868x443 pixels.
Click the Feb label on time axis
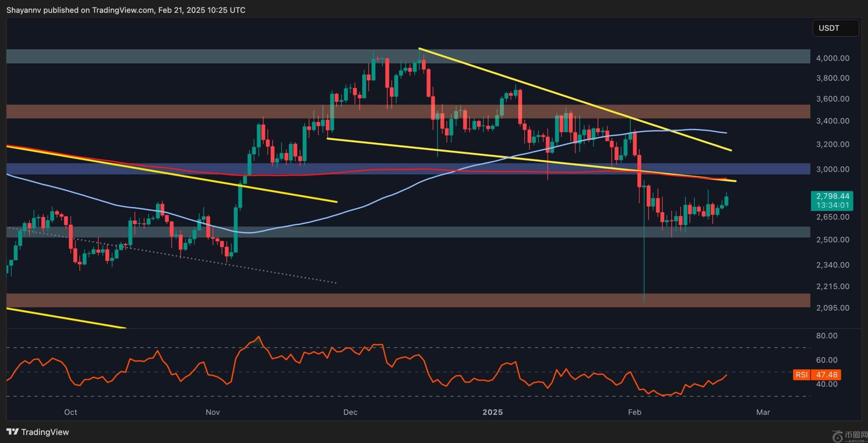pyautogui.click(x=634, y=412)
